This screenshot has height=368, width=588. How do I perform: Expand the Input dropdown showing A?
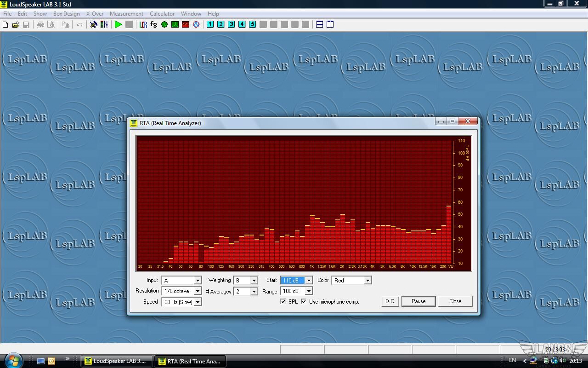point(198,280)
